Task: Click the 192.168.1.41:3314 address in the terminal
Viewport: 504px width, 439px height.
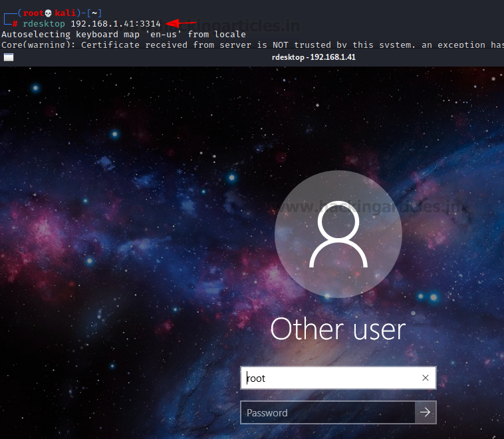Action: (116, 24)
